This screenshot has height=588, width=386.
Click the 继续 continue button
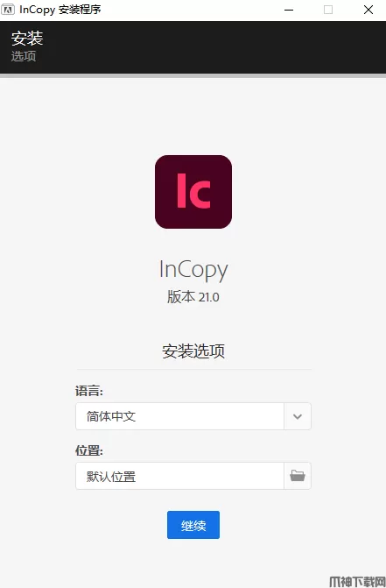coord(193,525)
